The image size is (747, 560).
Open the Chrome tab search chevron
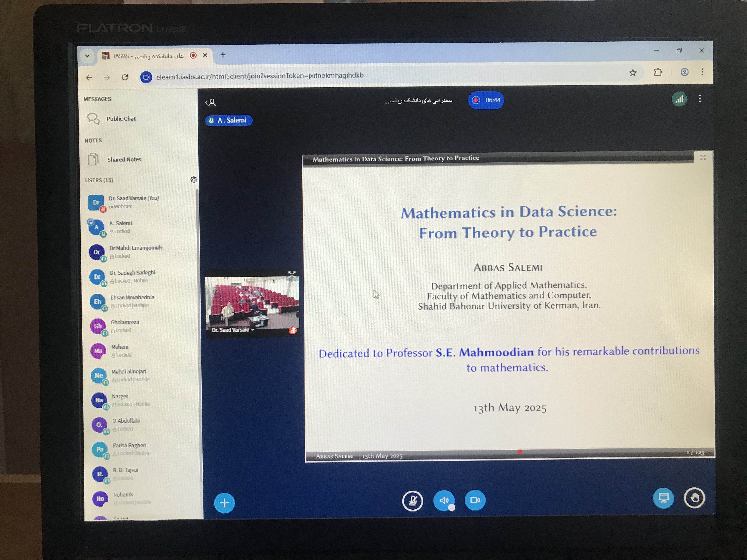tap(87, 56)
